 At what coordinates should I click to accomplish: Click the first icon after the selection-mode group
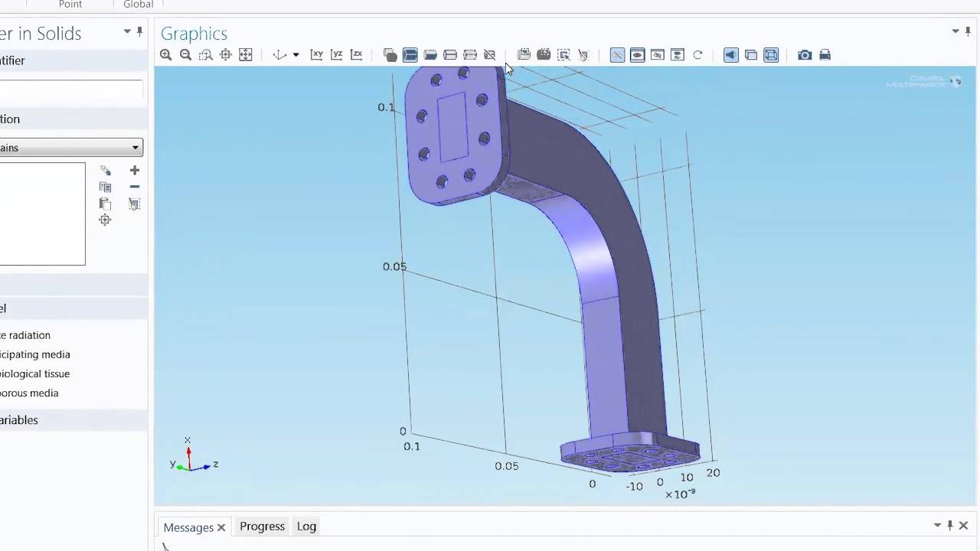point(524,54)
